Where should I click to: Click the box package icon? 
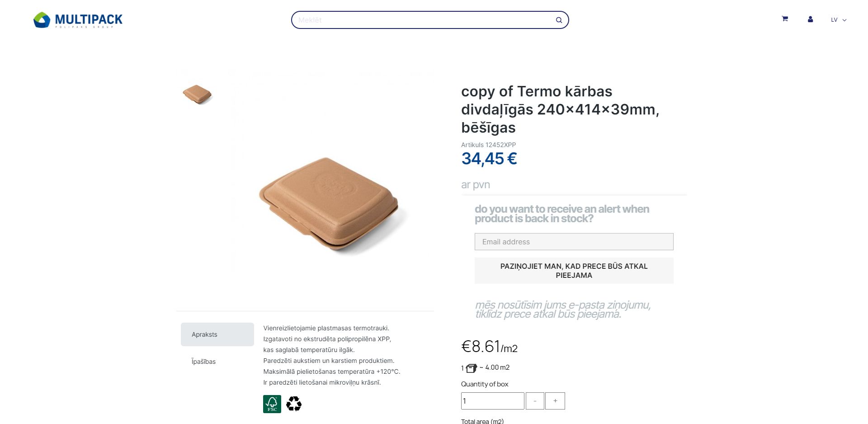point(471,368)
